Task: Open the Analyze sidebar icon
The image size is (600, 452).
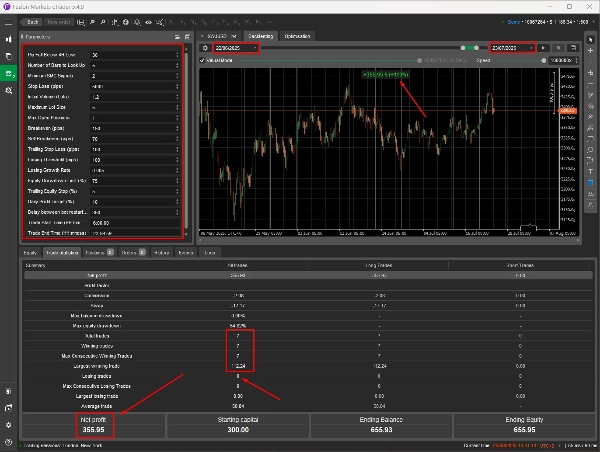Action: (8, 90)
